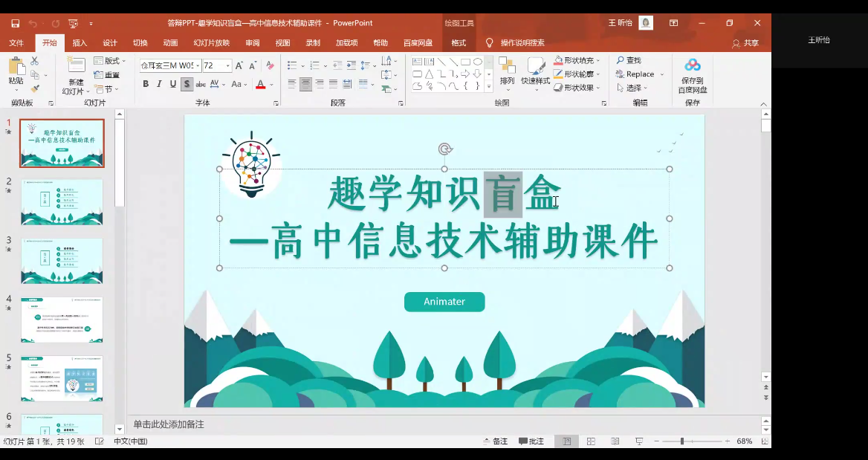This screenshot has height=460, width=868.
Task: Switch to the 格式 Format tab
Action: [x=459, y=42]
